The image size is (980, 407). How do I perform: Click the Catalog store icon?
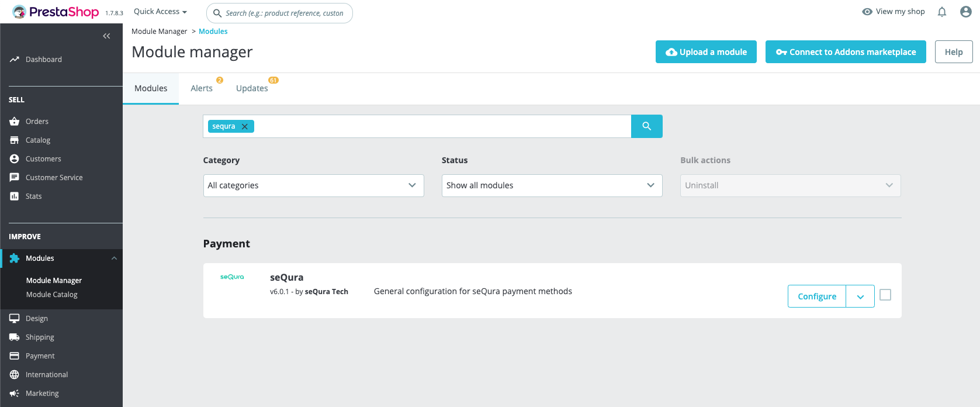15,140
